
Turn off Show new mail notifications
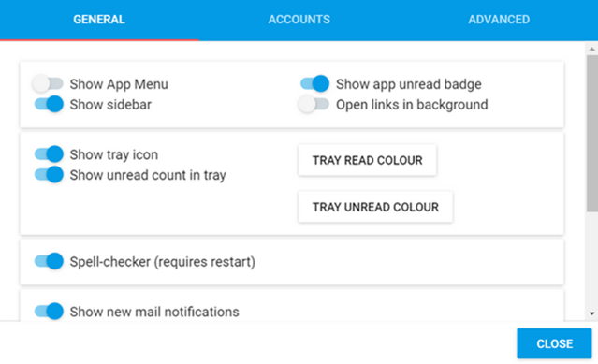[49, 312]
